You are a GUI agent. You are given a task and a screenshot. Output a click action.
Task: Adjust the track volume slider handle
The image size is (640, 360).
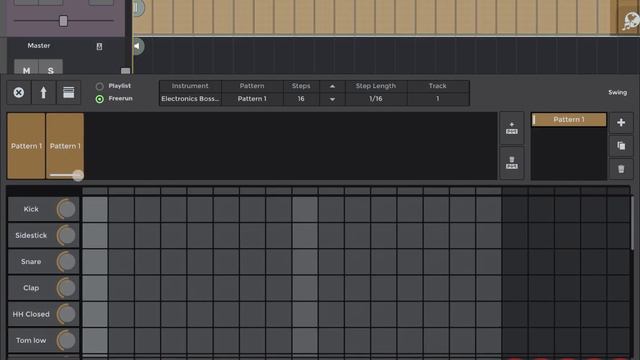pos(63,20)
